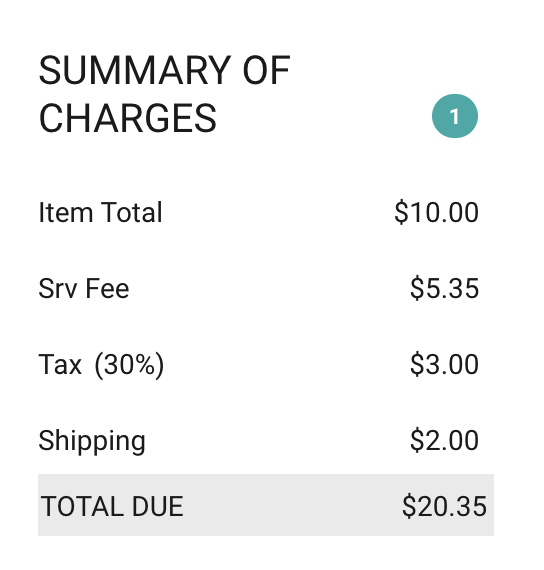Click the word CHARGES in the heading

[x=128, y=118]
